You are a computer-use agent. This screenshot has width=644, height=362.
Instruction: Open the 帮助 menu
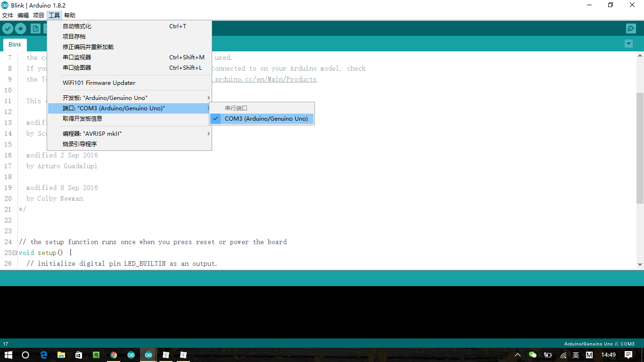70,16
